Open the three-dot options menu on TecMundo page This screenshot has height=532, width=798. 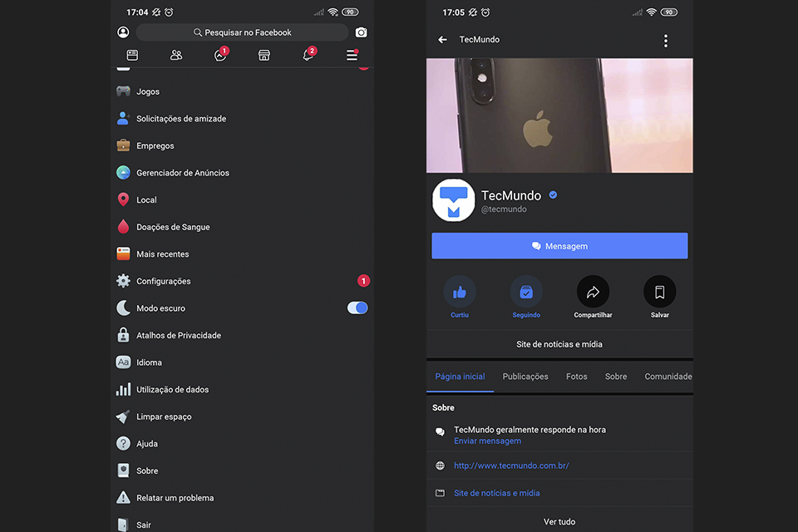pyautogui.click(x=666, y=41)
